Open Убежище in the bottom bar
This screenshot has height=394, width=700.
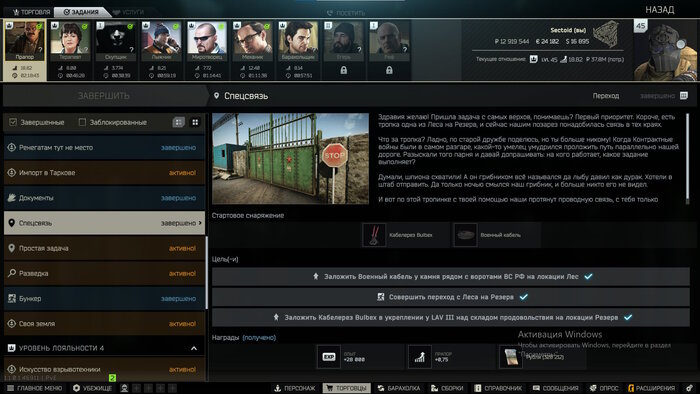click(x=92, y=388)
